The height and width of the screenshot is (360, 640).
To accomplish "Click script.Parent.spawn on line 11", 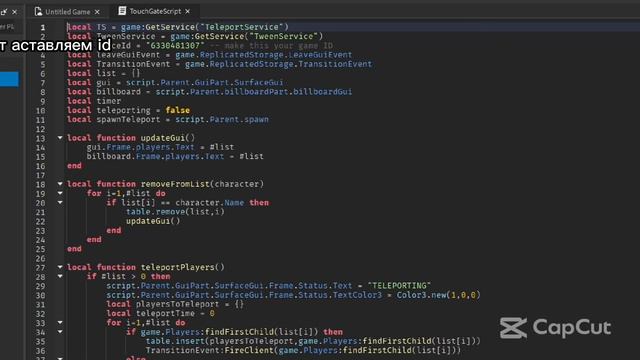I will point(222,120).
